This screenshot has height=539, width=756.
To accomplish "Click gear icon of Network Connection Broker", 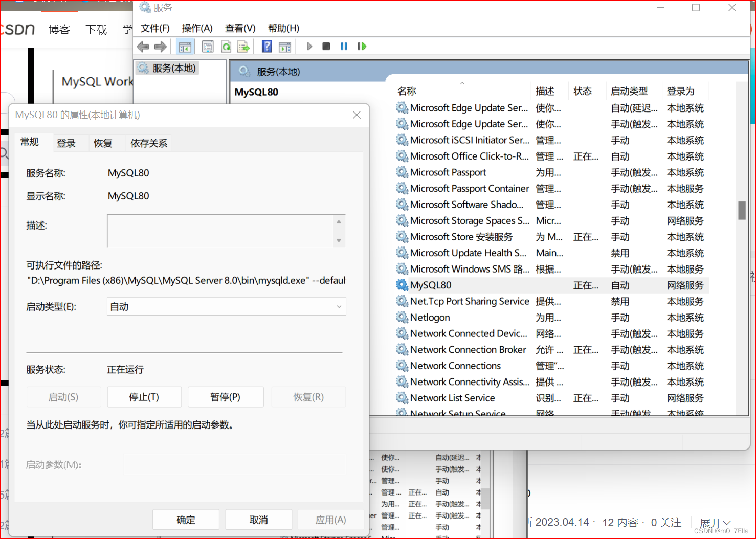I will click(x=402, y=350).
